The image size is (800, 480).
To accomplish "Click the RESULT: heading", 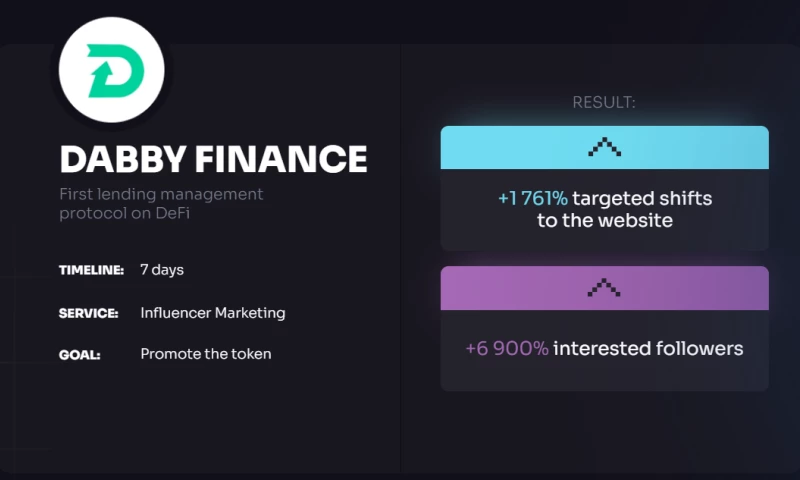I will [604, 102].
